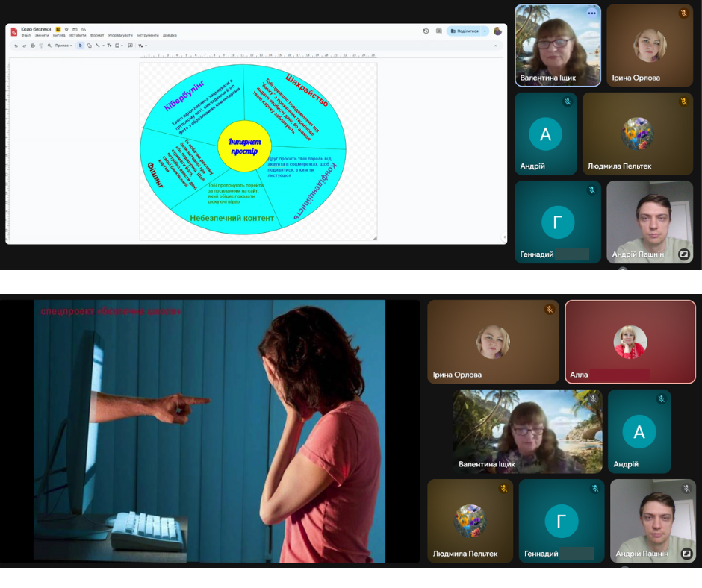Pick the Text box tool
The height and width of the screenshot is (588, 702).
[x=109, y=46]
